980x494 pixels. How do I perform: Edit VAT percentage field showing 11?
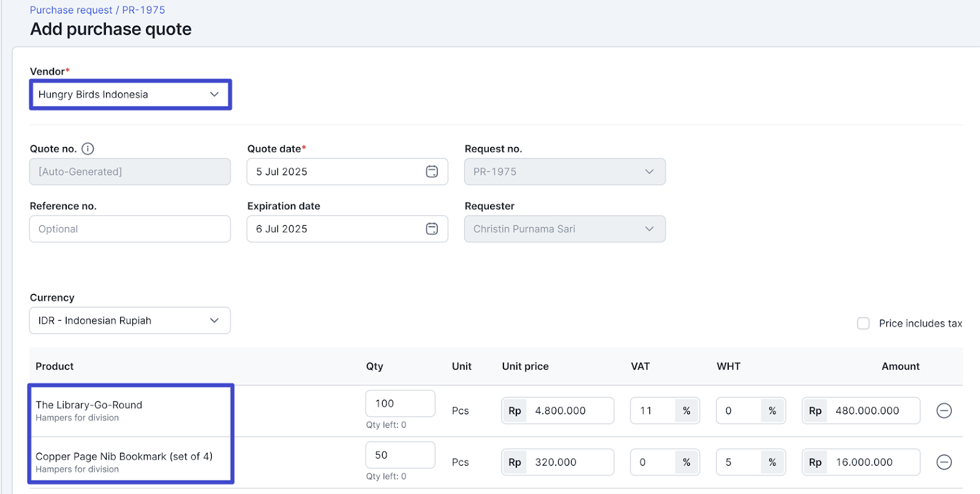652,411
